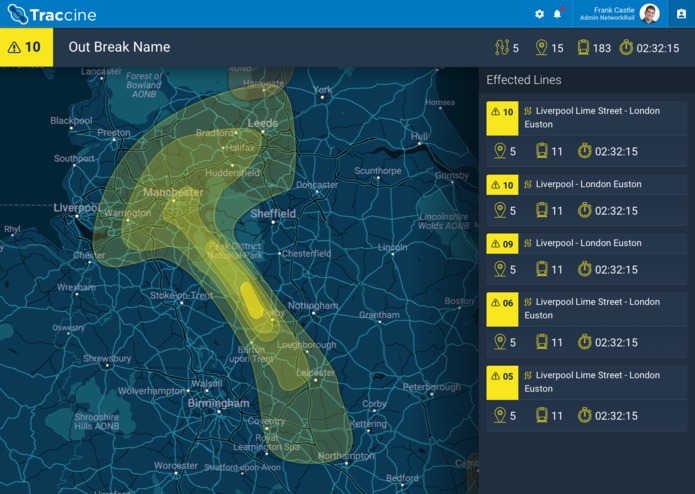Select the Liverpool - London Euston line rated 10
695x494 pixels.
[x=586, y=200]
